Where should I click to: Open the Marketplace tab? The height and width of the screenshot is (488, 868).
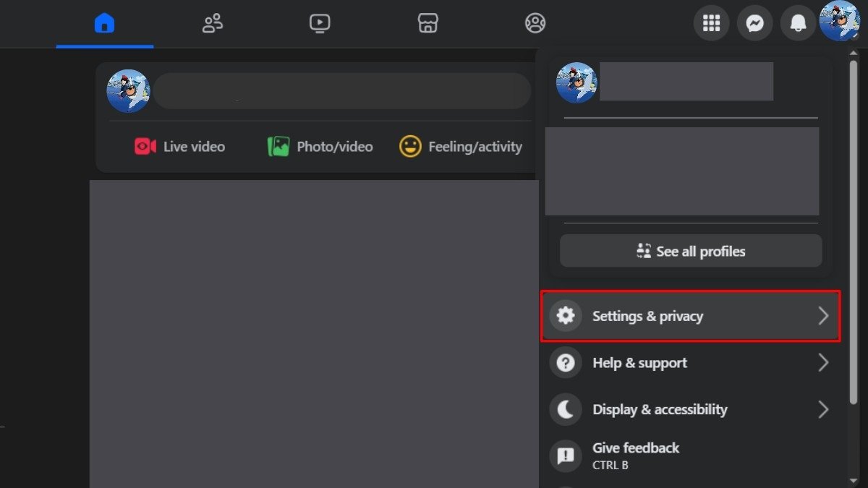point(427,24)
